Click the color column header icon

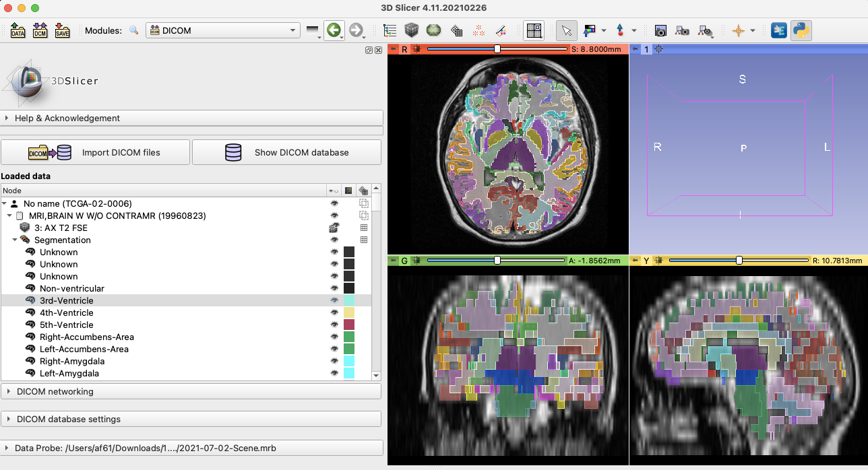coord(348,191)
